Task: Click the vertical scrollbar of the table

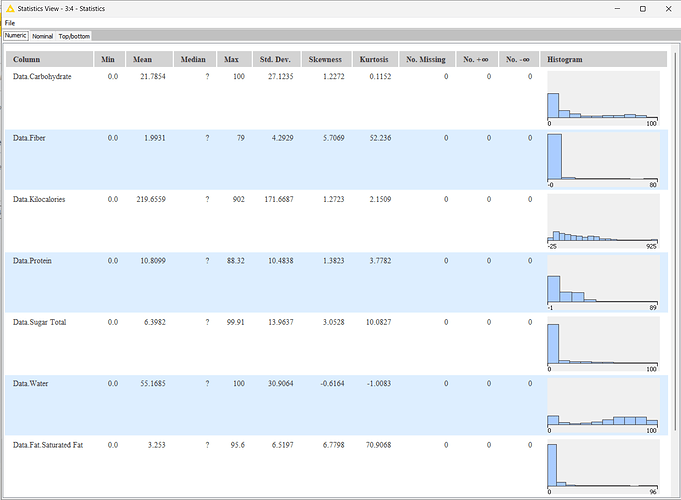Action: pyautogui.click(x=675, y=243)
